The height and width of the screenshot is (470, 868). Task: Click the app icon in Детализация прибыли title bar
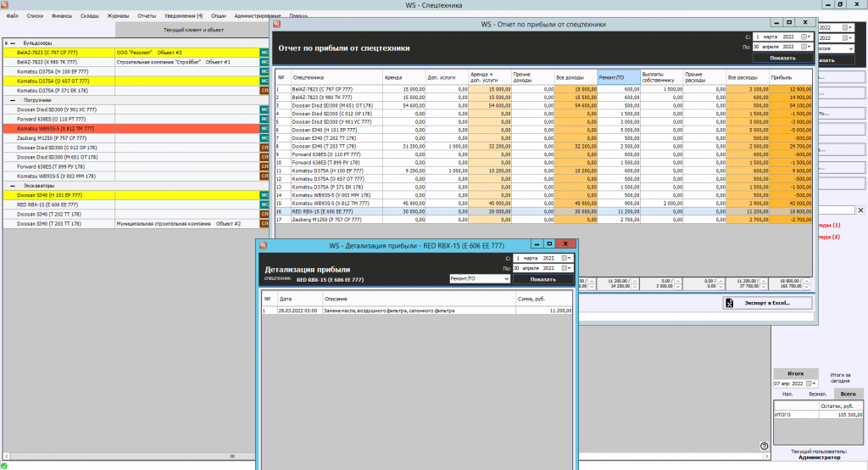[x=263, y=244]
